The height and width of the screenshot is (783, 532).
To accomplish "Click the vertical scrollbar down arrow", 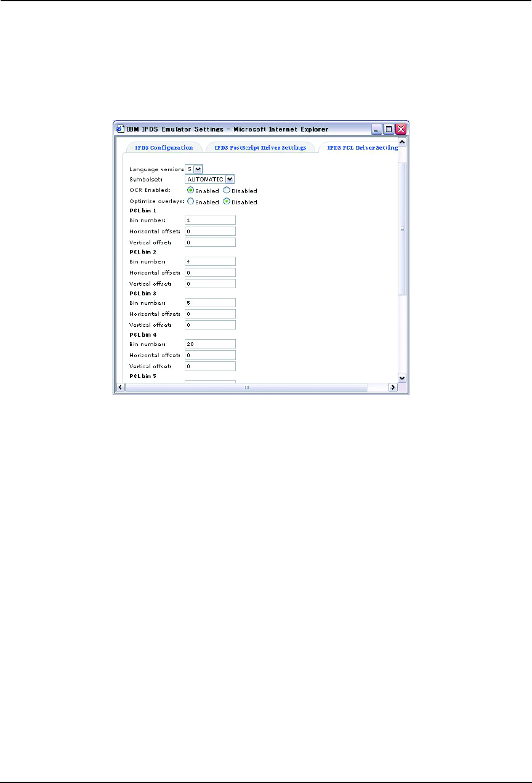I will [402, 378].
